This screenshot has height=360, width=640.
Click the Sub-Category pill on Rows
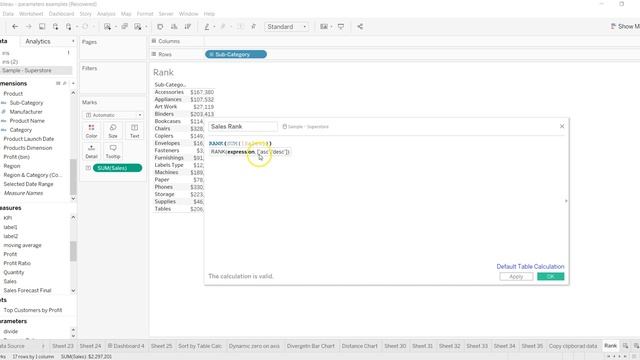tap(236, 54)
